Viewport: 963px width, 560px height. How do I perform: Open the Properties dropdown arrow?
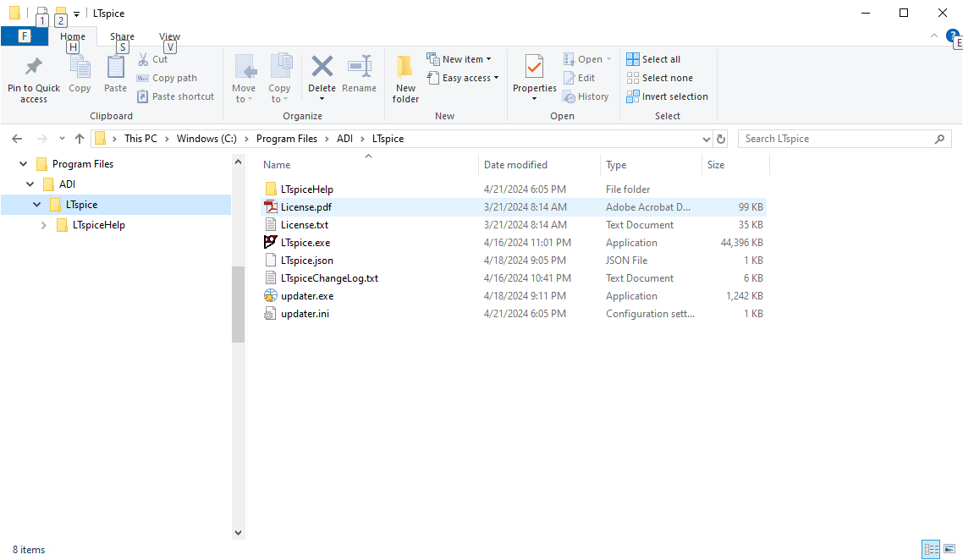point(534,99)
